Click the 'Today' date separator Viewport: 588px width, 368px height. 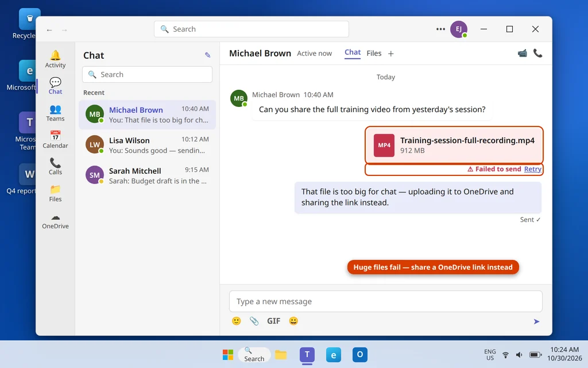pyautogui.click(x=385, y=77)
